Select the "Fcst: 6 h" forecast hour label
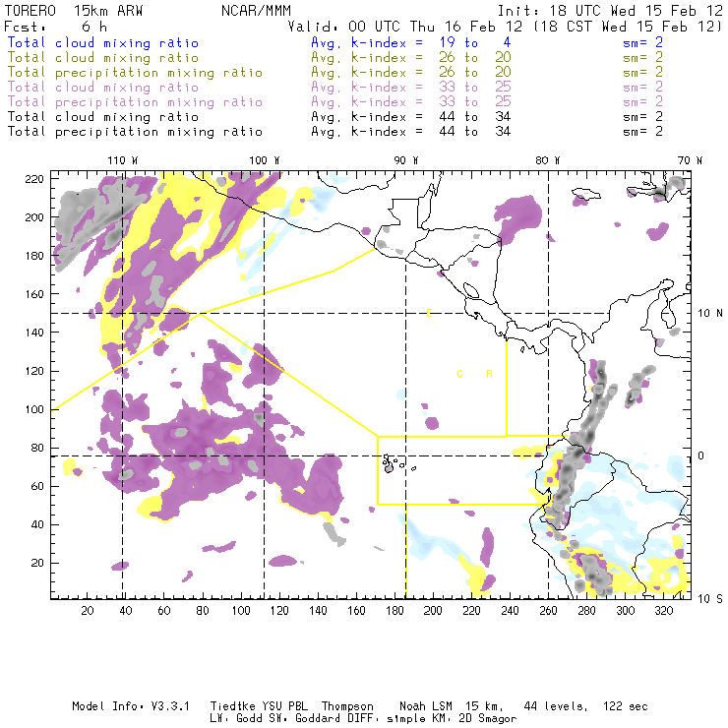 [x=56, y=27]
